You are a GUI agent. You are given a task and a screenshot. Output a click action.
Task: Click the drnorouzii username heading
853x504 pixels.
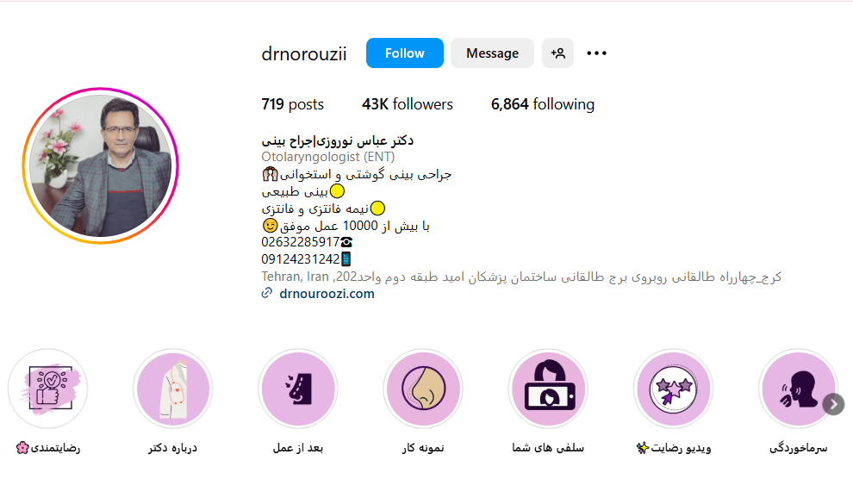(x=303, y=53)
